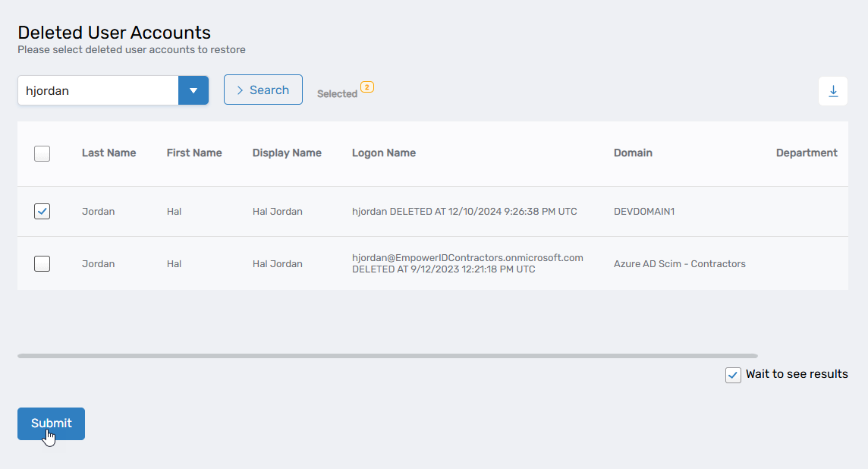Sort by Logon Name column header

pyautogui.click(x=383, y=153)
